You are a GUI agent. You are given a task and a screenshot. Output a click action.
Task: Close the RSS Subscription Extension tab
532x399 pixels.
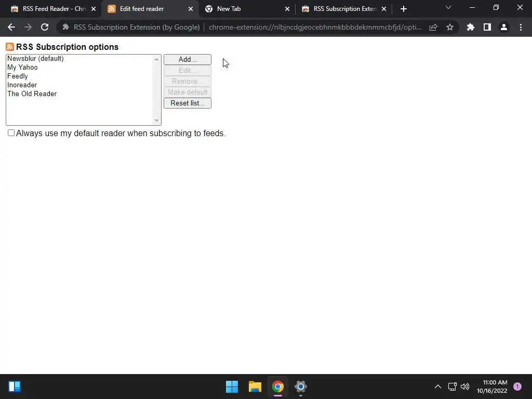pyautogui.click(x=384, y=9)
